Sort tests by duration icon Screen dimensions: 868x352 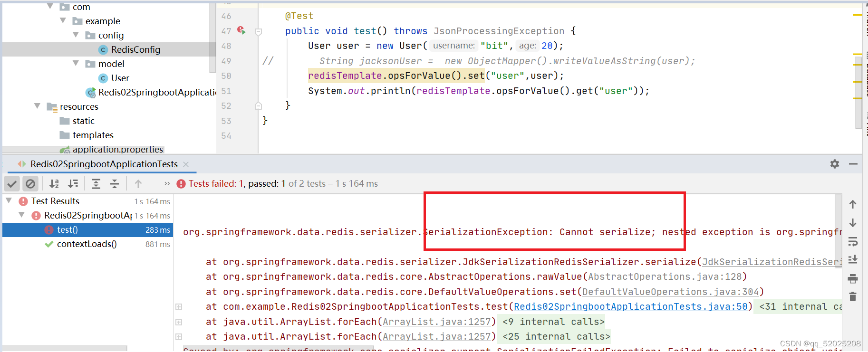tap(73, 184)
